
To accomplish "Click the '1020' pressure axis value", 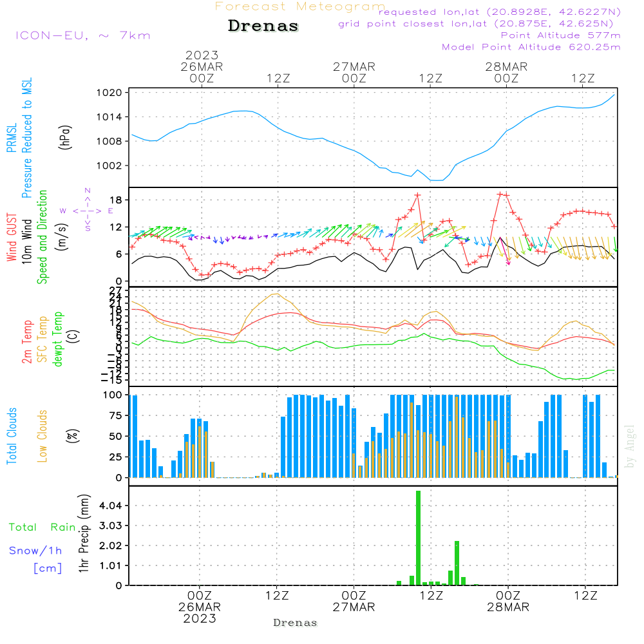I will 109,93.
